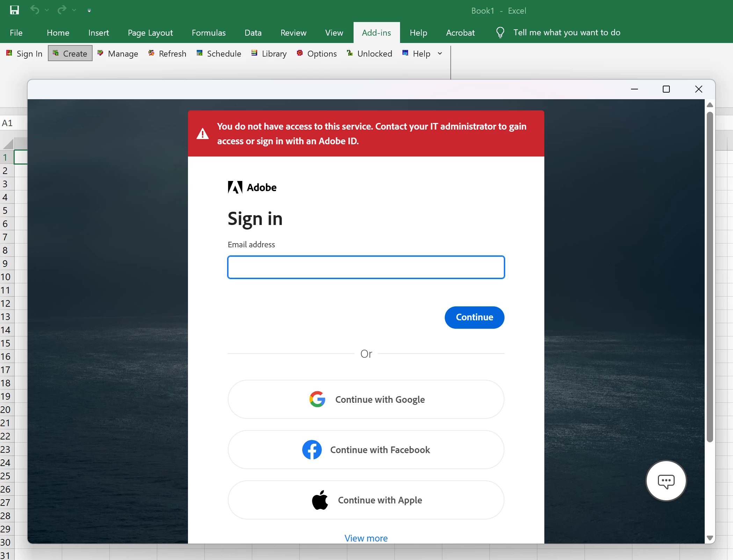The image size is (733, 560).
Task: Open the Schedule add-in tool
Action: point(219,53)
